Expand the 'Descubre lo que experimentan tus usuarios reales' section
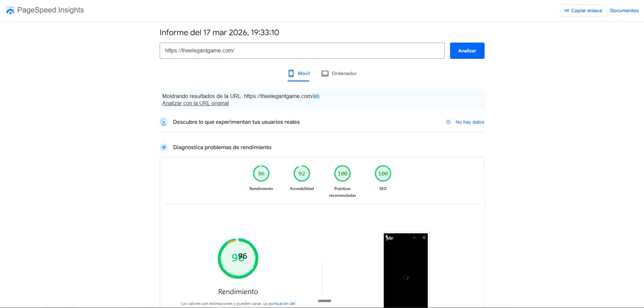 (236, 122)
